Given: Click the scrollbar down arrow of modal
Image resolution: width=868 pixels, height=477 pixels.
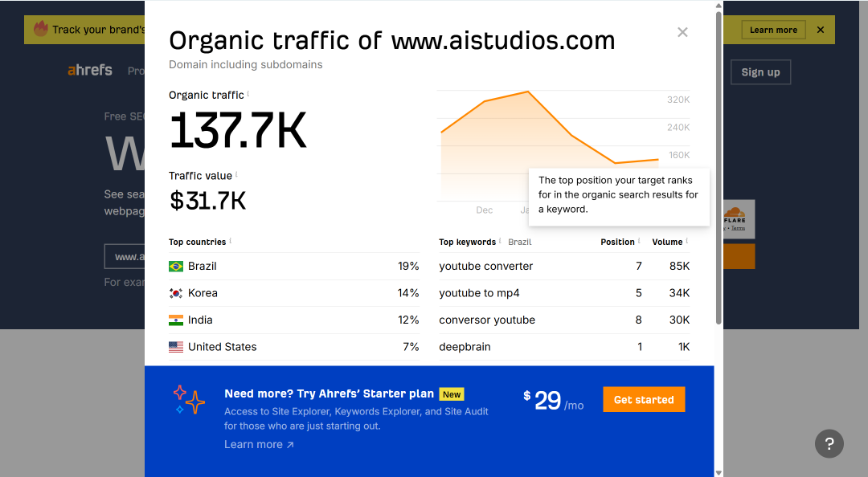Looking at the screenshot, I should (x=719, y=472).
